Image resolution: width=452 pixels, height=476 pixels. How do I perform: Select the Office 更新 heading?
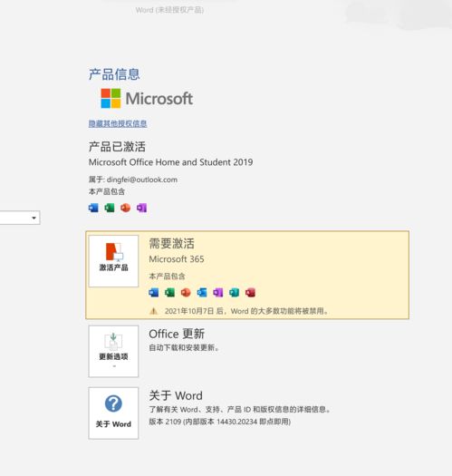tap(177, 334)
